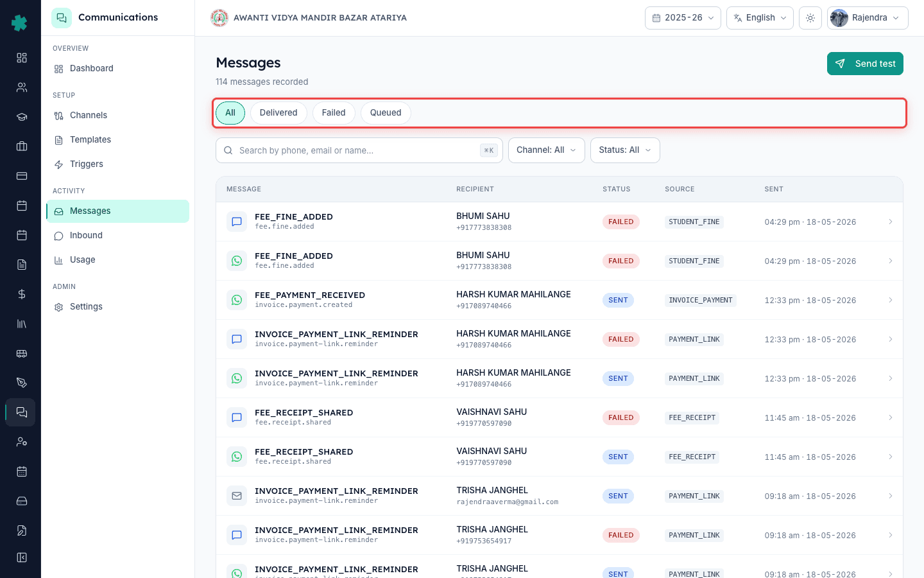
Task: Open Channels in sidebar
Action: click(117, 116)
